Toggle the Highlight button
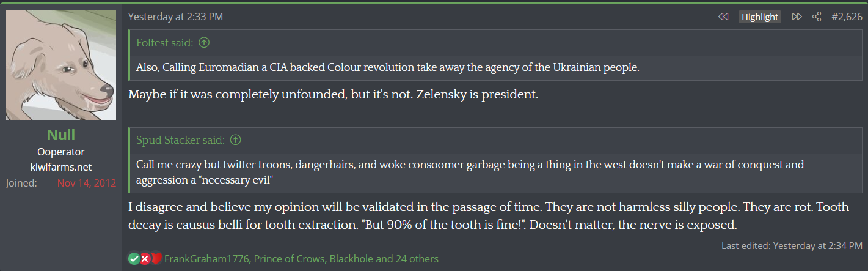This screenshot has width=868, height=271. (x=760, y=17)
